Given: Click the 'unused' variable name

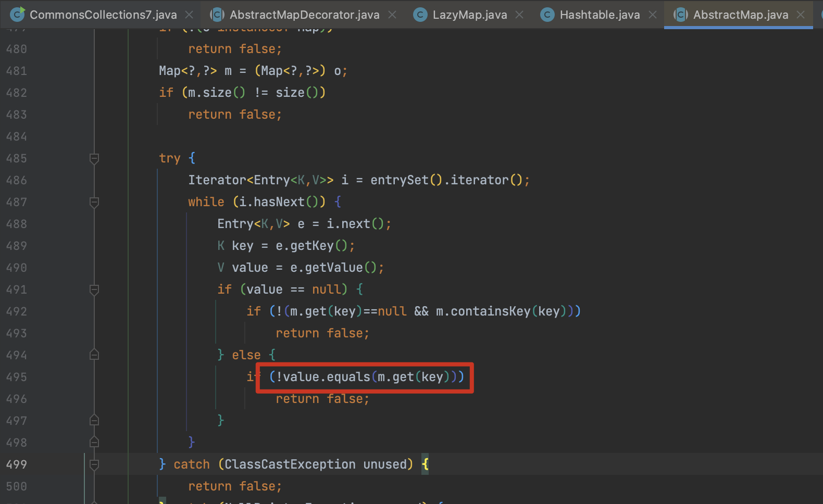Looking at the screenshot, I should tap(384, 464).
